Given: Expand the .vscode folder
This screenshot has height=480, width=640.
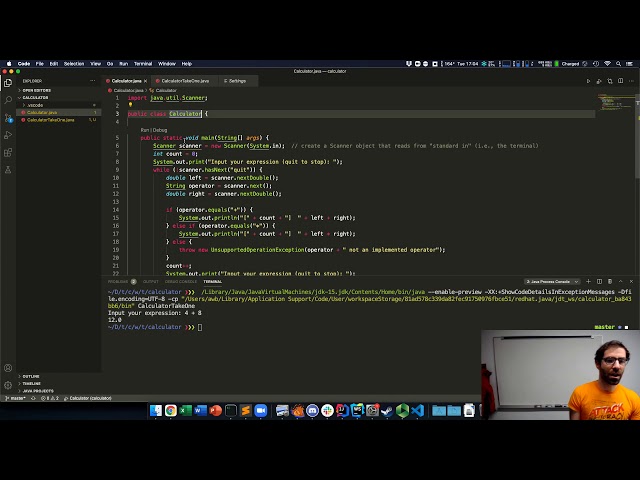Looking at the screenshot, I should 35,105.
